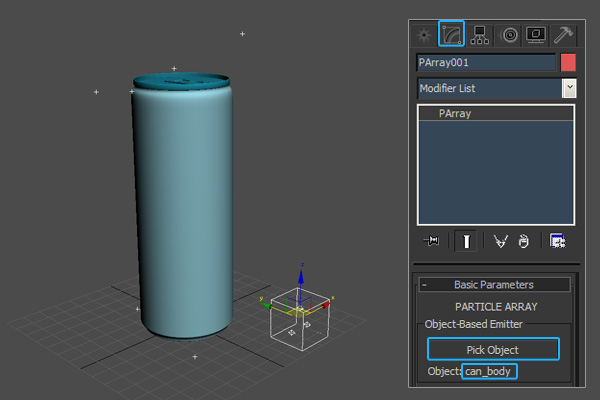
Task: Open the Display panel tab
Action: 537,34
